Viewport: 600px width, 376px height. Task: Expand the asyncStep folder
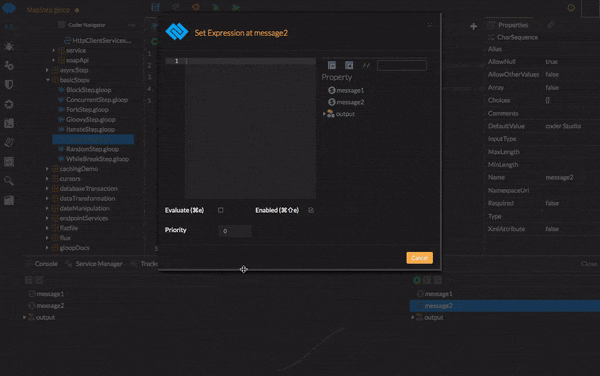point(47,70)
